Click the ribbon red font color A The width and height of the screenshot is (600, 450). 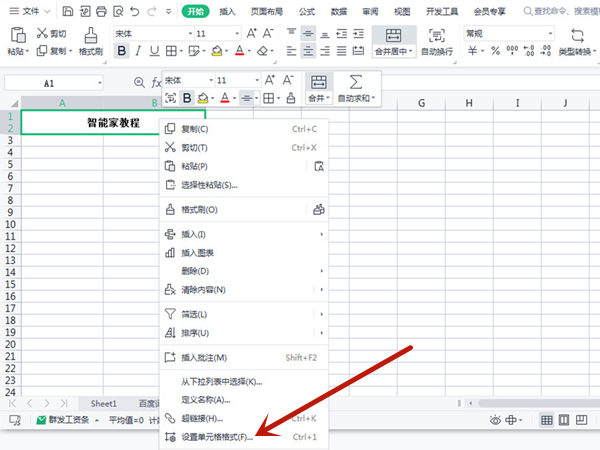pos(240,51)
